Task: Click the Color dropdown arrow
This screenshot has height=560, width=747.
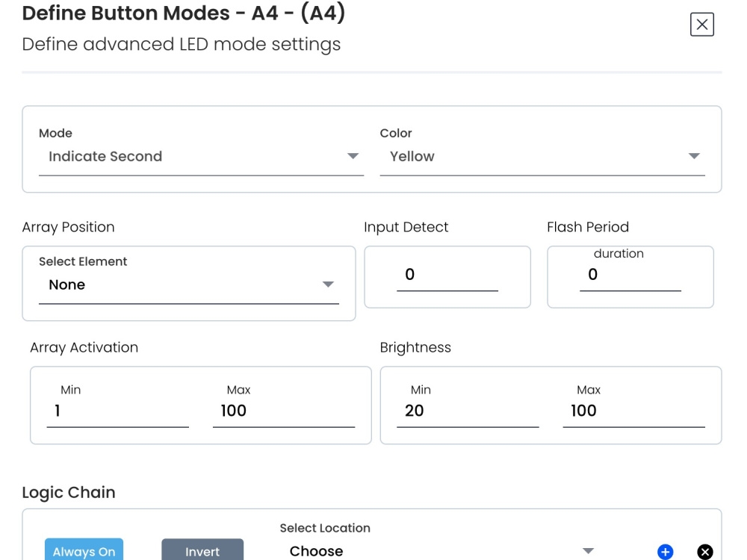Action: pos(695,156)
